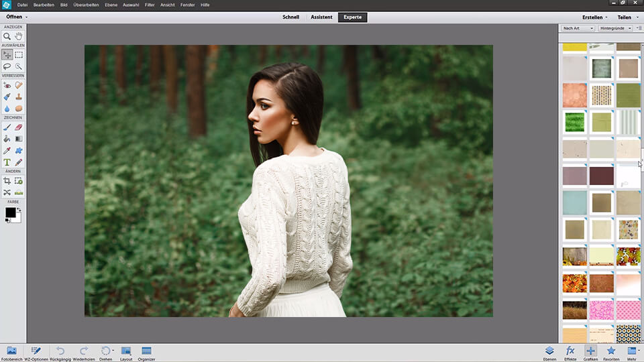Image resolution: width=644 pixels, height=362 pixels.
Task: Select the Sponge tool
Action: [x=19, y=109]
